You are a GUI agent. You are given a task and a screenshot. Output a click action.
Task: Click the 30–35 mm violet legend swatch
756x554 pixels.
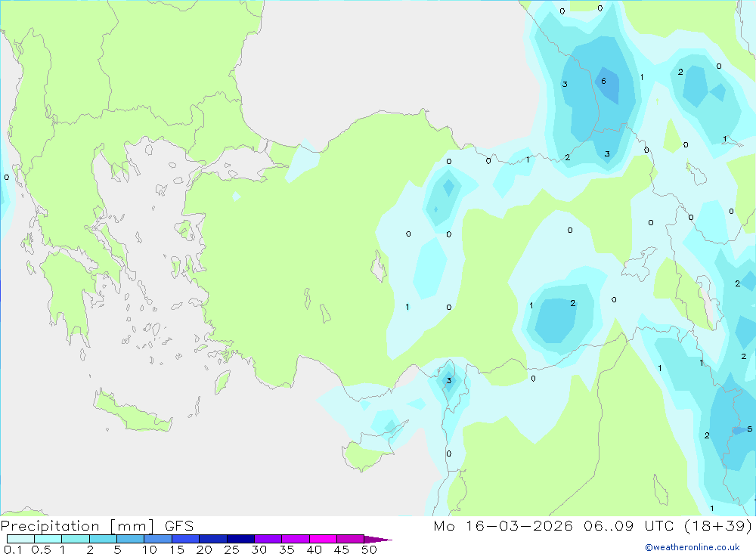pyautogui.click(x=268, y=539)
